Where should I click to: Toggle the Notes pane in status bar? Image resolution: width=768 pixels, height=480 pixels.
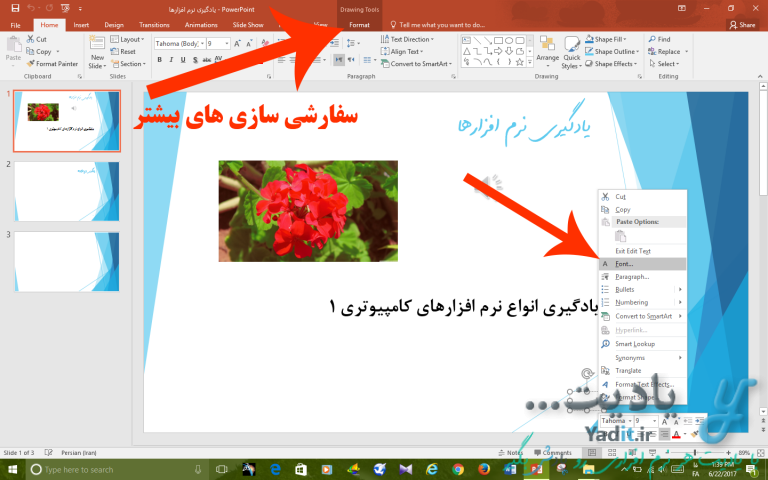pyautogui.click(x=511, y=453)
